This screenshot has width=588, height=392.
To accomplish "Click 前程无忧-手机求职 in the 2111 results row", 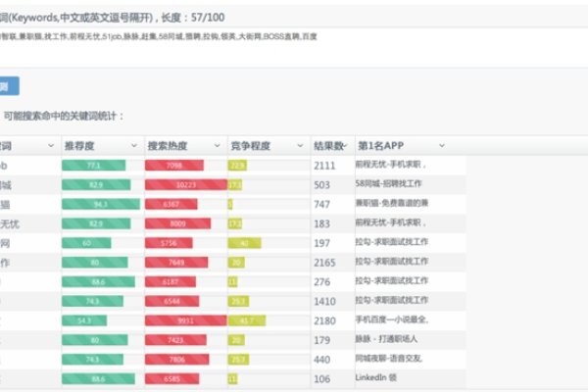I will 390,165.
